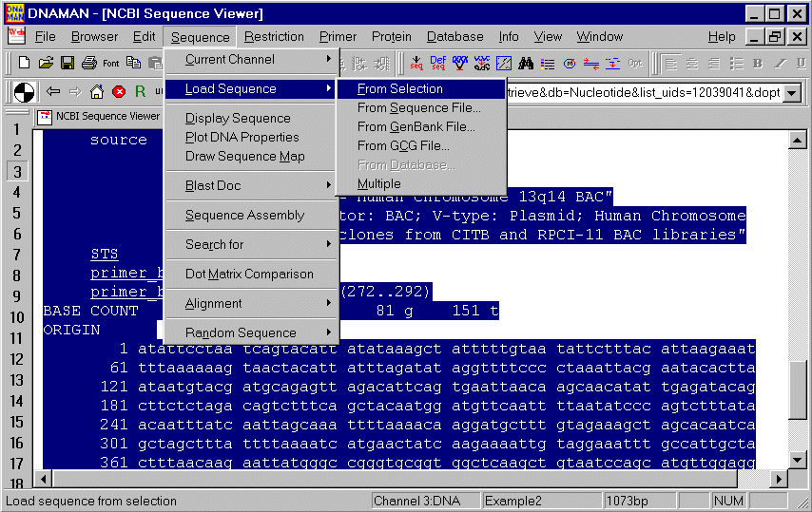Click the vertical scrollbar down arrow
Screen dimensions: 812x512
(x=798, y=459)
